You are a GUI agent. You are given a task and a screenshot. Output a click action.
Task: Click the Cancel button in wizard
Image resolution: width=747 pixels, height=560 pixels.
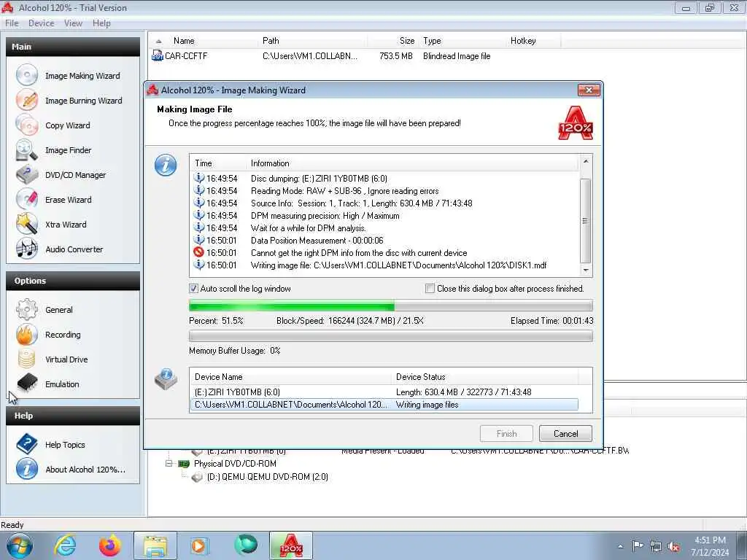(x=565, y=433)
